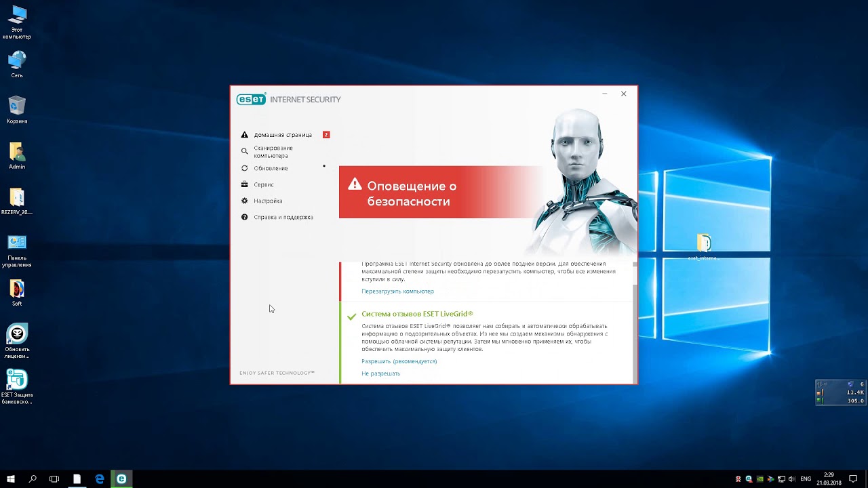
Task: Click the ESET tray icon with warning
Action: (x=749, y=479)
